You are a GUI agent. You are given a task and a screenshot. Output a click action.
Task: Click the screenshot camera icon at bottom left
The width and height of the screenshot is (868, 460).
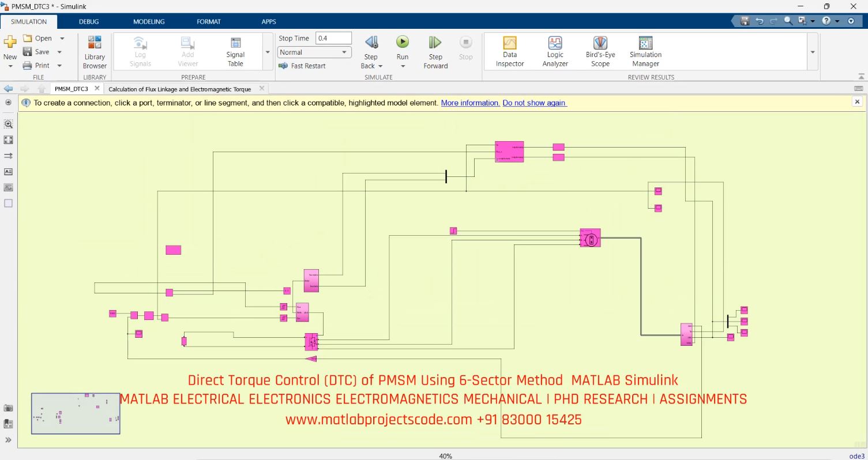8,408
